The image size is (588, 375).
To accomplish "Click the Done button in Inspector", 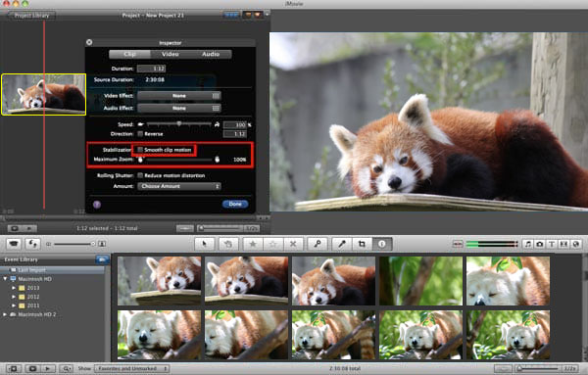I will [235, 204].
